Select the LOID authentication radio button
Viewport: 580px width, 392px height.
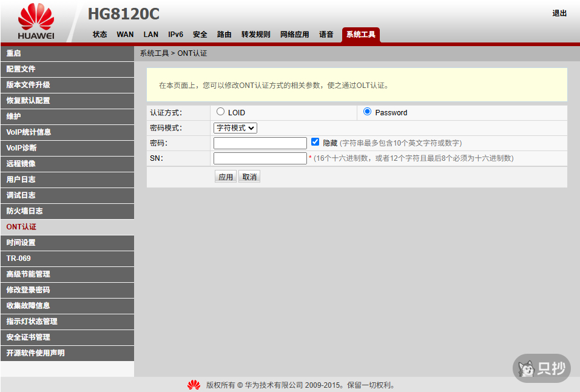[220, 111]
